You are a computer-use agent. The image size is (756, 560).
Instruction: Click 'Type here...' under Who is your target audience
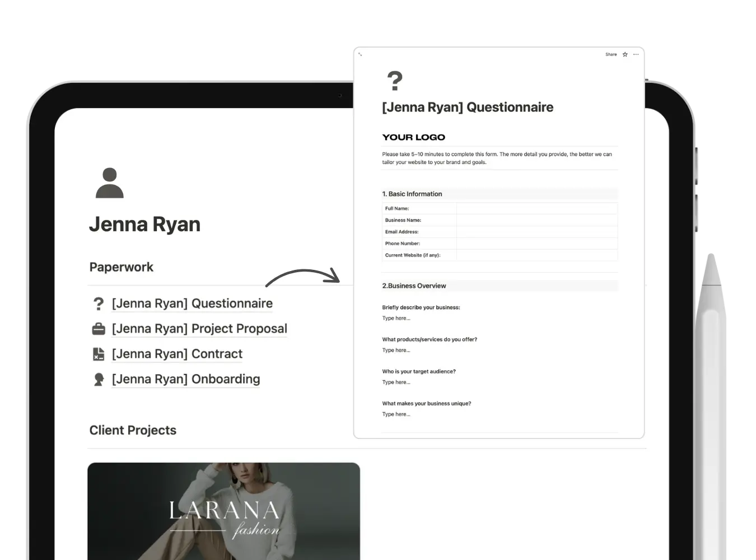(396, 382)
